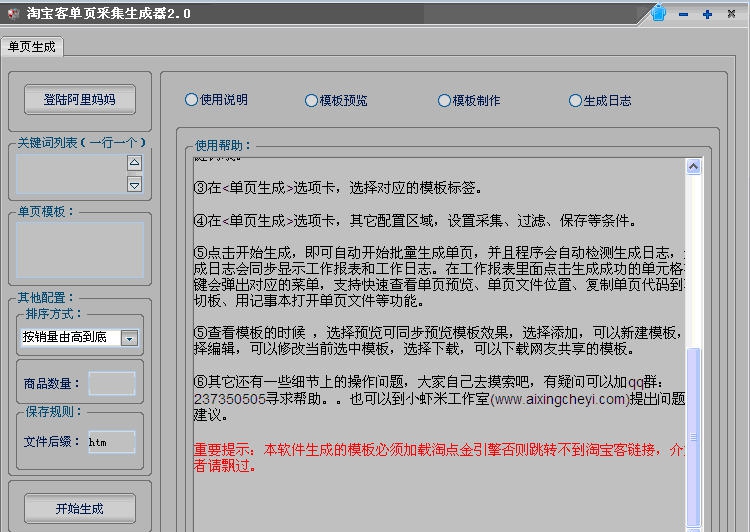Screen dimensions: 750x532
Task: Click the 按销量由高到底 combo box
Action: point(79,338)
